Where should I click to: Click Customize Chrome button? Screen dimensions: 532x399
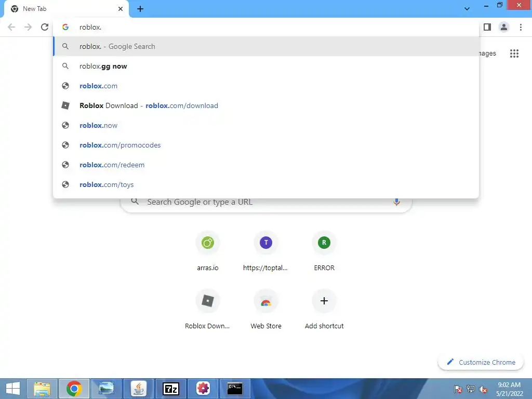click(481, 362)
